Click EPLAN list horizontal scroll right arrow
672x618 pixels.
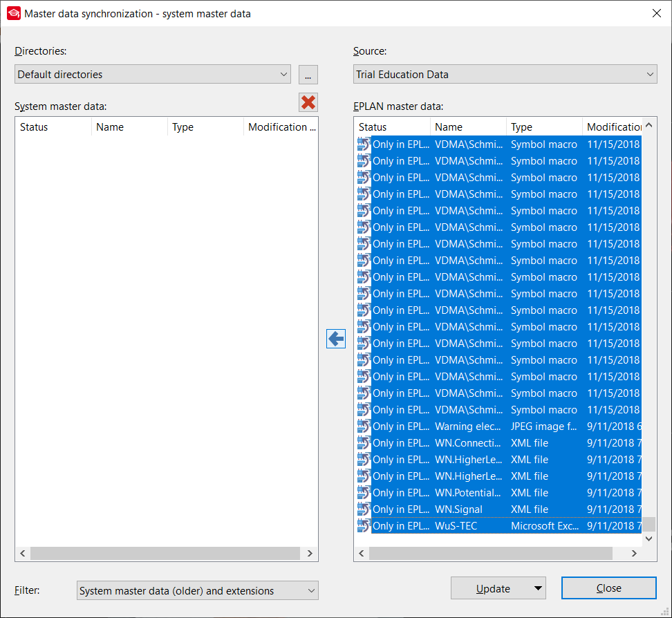click(634, 553)
